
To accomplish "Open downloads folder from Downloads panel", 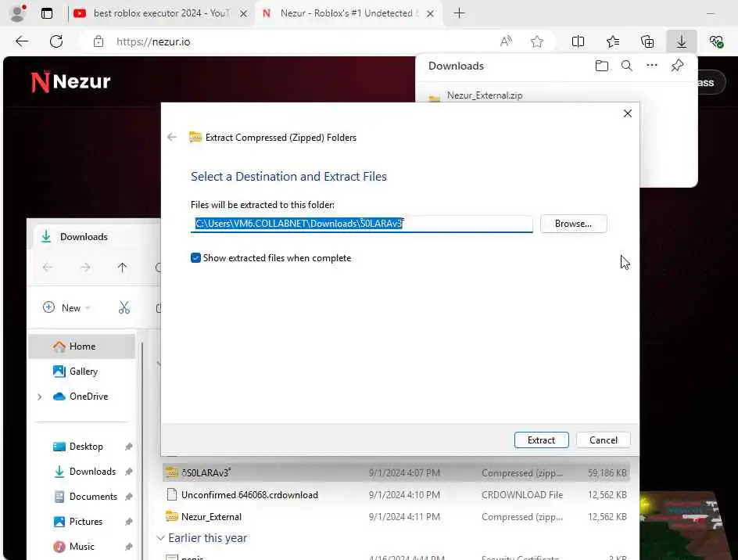I will [x=601, y=66].
